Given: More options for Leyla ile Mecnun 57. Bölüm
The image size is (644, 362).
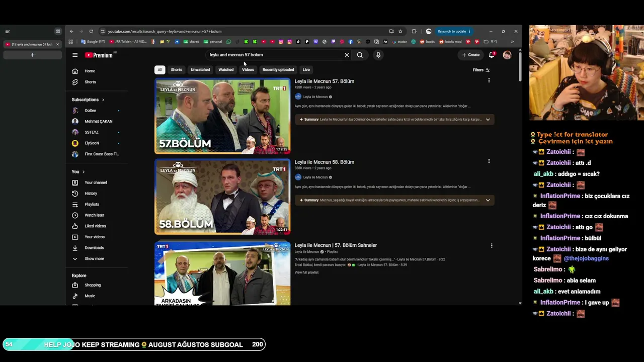Looking at the screenshot, I should pos(489,80).
